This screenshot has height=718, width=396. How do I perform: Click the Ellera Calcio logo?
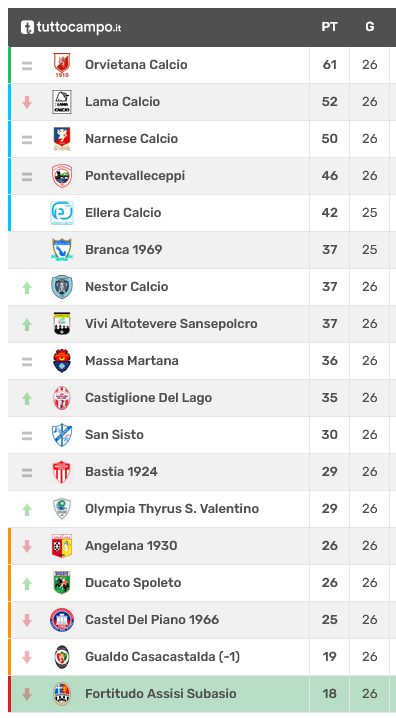tap(62, 212)
